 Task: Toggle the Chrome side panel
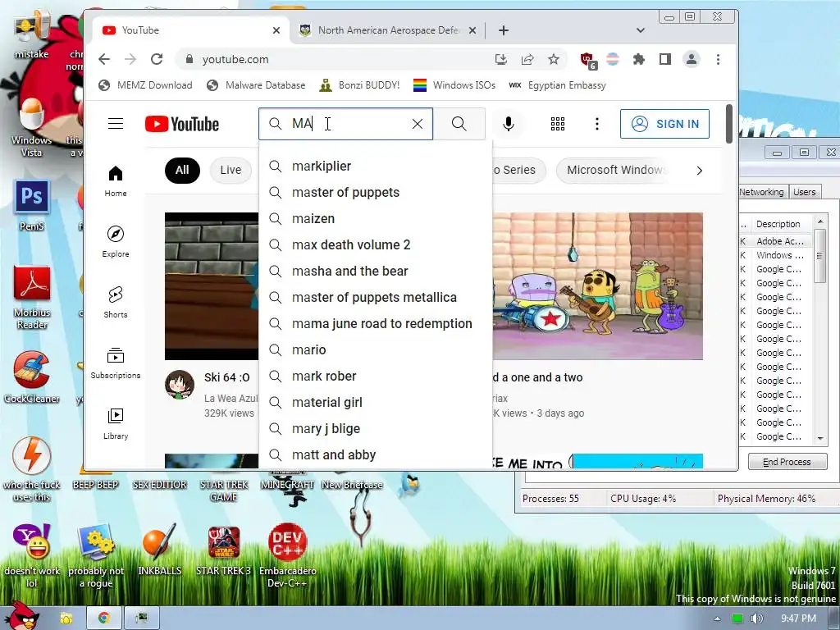tap(664, 59)
